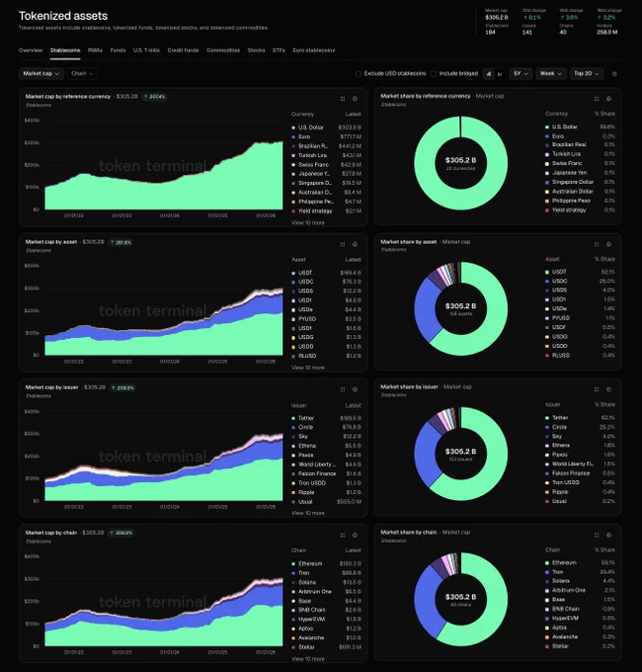Go to the Stocks tab
This screenshot has height=672, width=642.
256,50
